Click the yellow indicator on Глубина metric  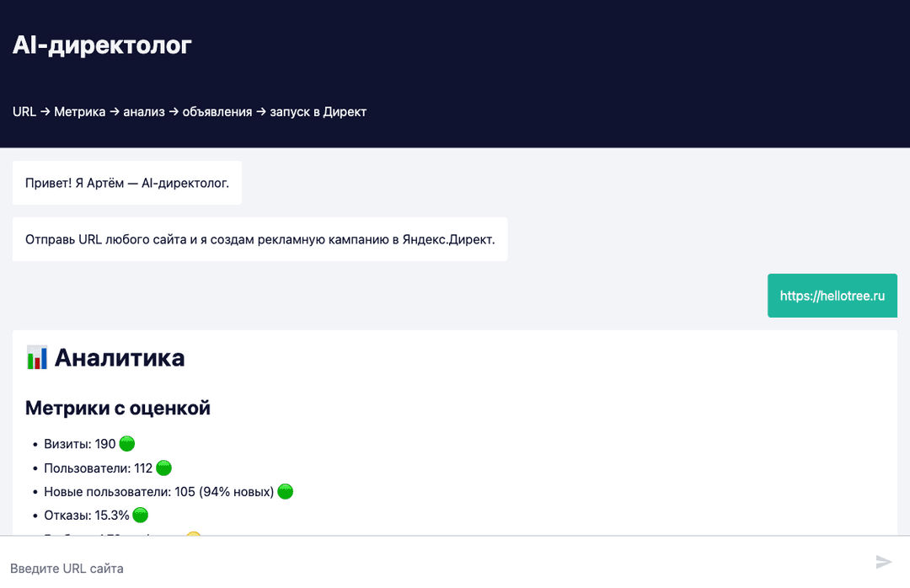[192, 537]
